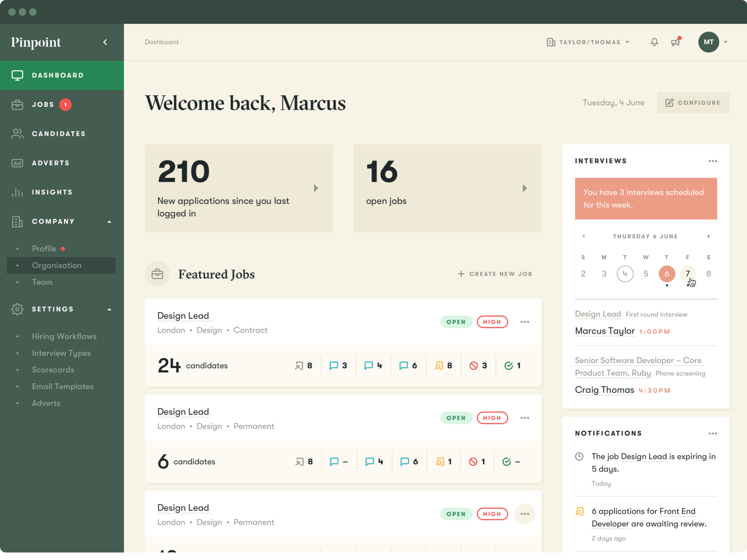Open the Interviews panel ellipsis menu
Screen dimensions: 747x560
(713, 161)
